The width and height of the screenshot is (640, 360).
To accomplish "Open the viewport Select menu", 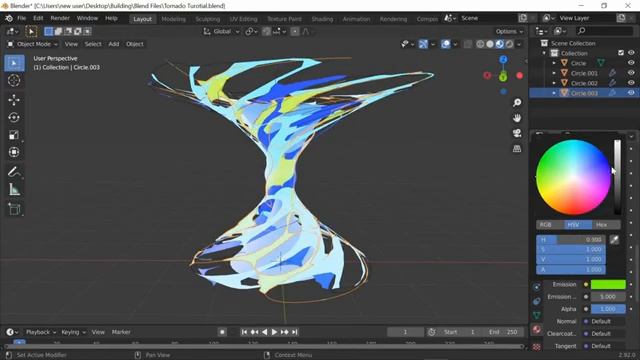I will pos(93,44).
